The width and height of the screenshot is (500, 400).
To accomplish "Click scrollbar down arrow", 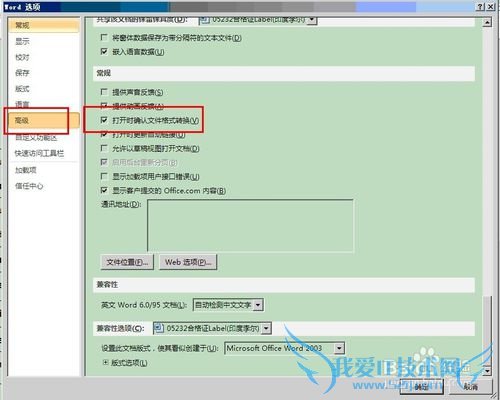I will (487, 371).
